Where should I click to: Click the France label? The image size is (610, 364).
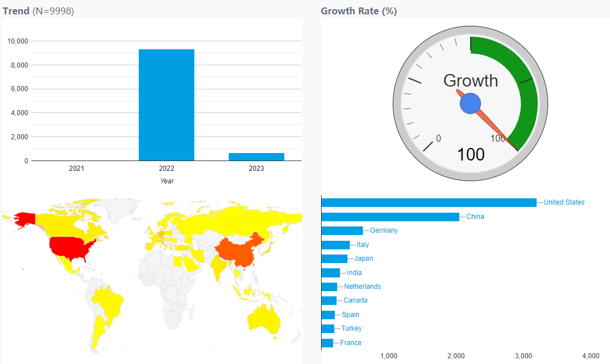click(350, 343)
